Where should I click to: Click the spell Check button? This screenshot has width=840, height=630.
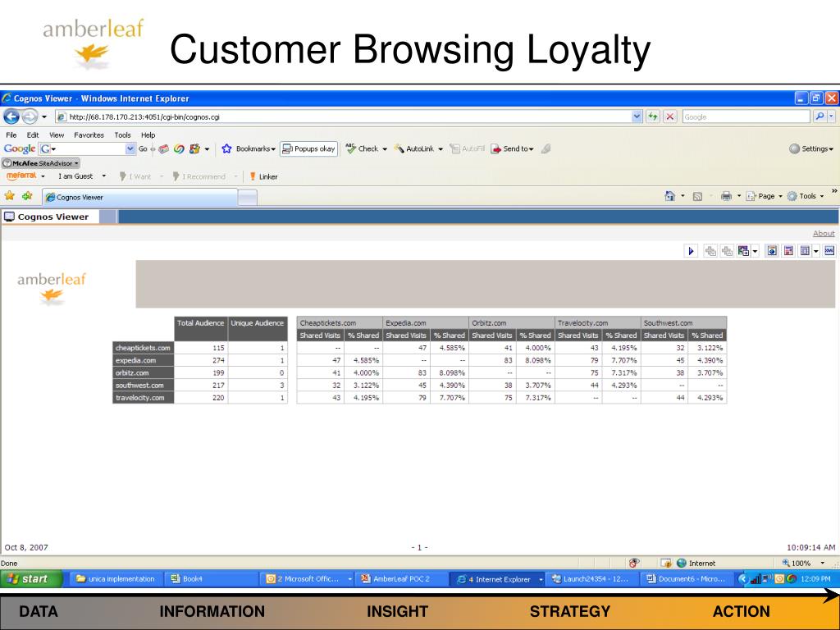(x=366, y=149)
